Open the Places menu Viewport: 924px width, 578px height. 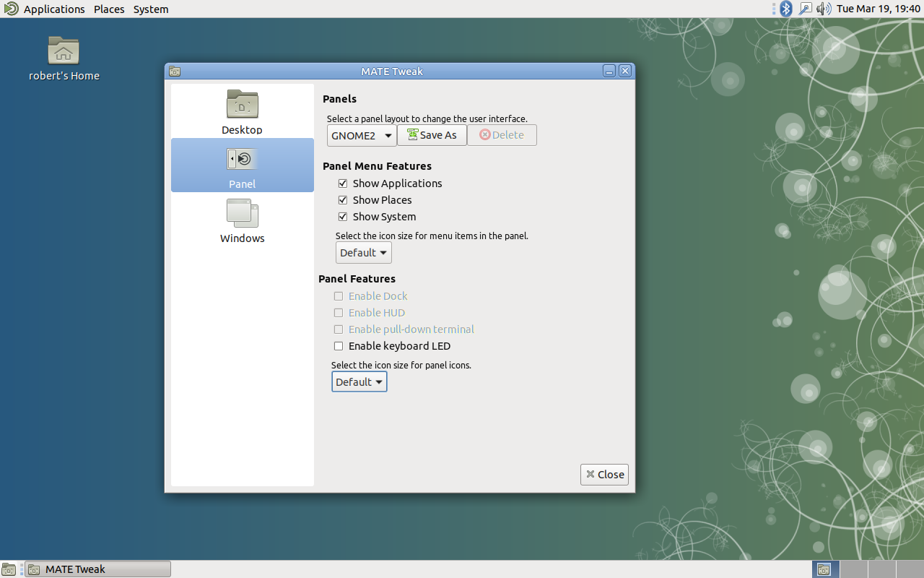pos(109,9)
